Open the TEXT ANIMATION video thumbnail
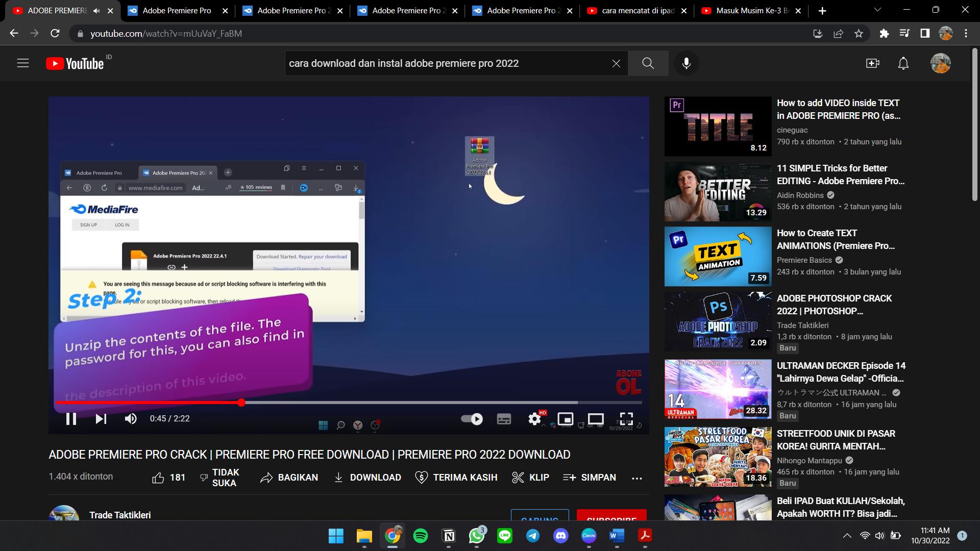This screenshot has height=551, width=980. click(718, 257)
